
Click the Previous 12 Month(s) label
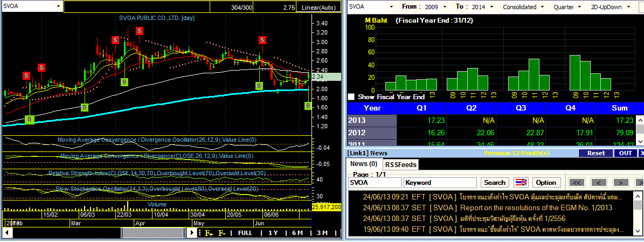coord(517,153)
